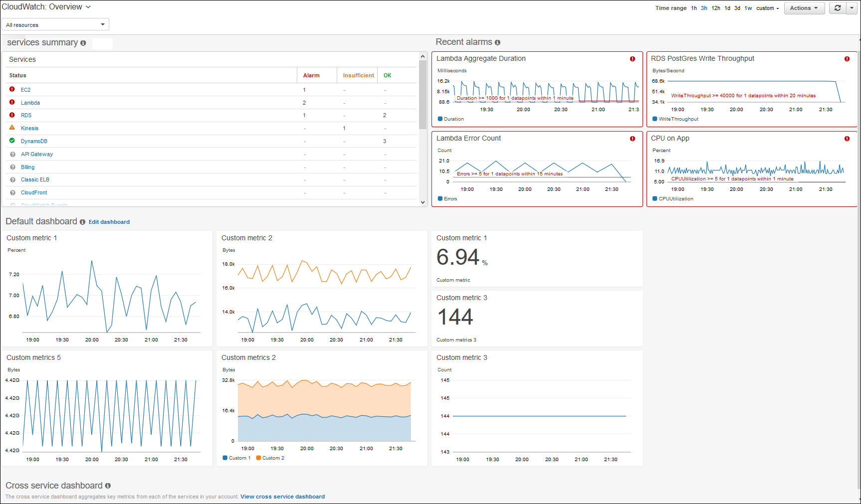Open the refresh interval dropdown arrow
The height and width of the screenshot is (504, 861).
pyautogui.click(x=852, y=7)
